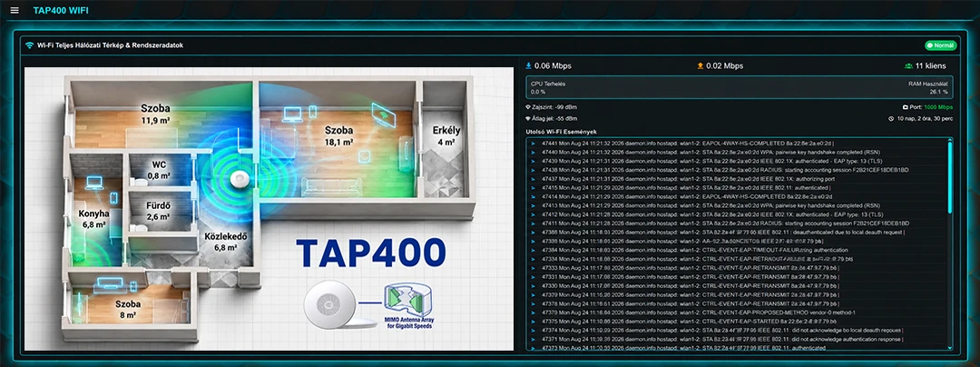Select log line 47375 CTRL-EVENT-EAP-STARTED
This screenshot has height=367, width=980.
click(x=691, y=322)
